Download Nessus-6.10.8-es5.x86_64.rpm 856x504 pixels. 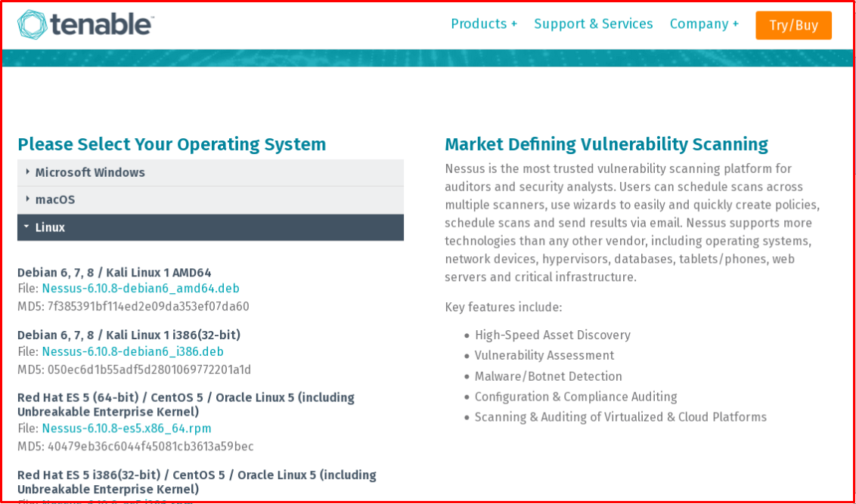click(126, 428)
